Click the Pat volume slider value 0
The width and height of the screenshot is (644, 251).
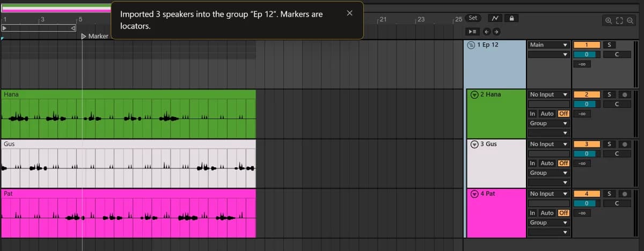tap(587, 203)
